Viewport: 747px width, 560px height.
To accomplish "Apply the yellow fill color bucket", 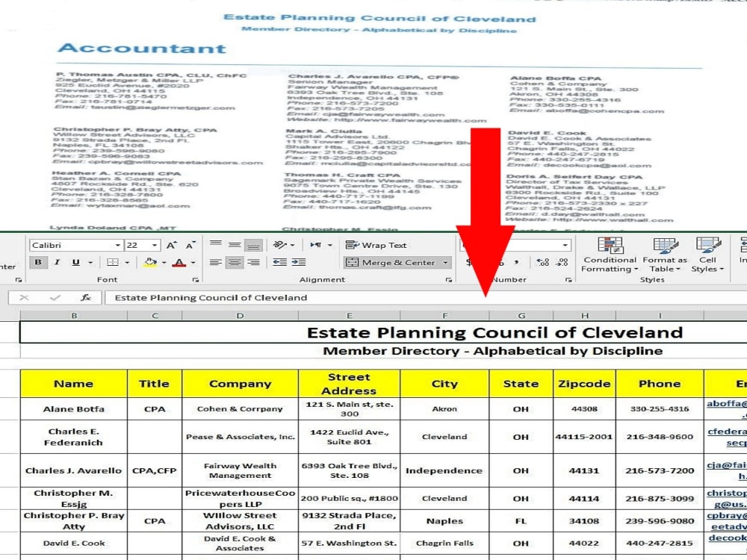I will pos(151,262).
